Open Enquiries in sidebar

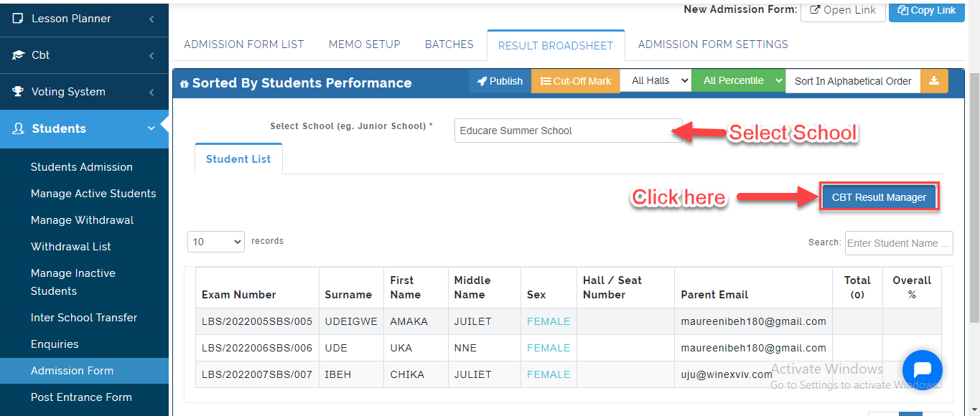pos(55,344)
